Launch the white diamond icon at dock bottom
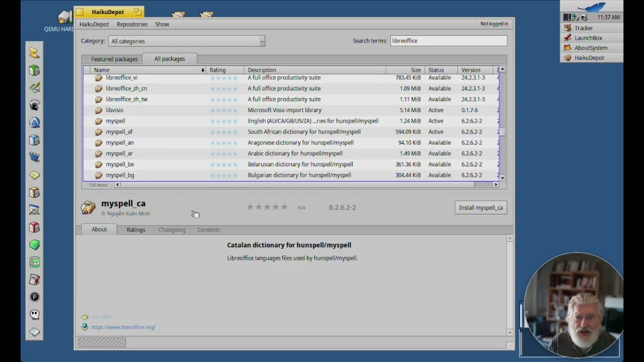The width and height of the screenshot is (644, 362). coord(34,332)
